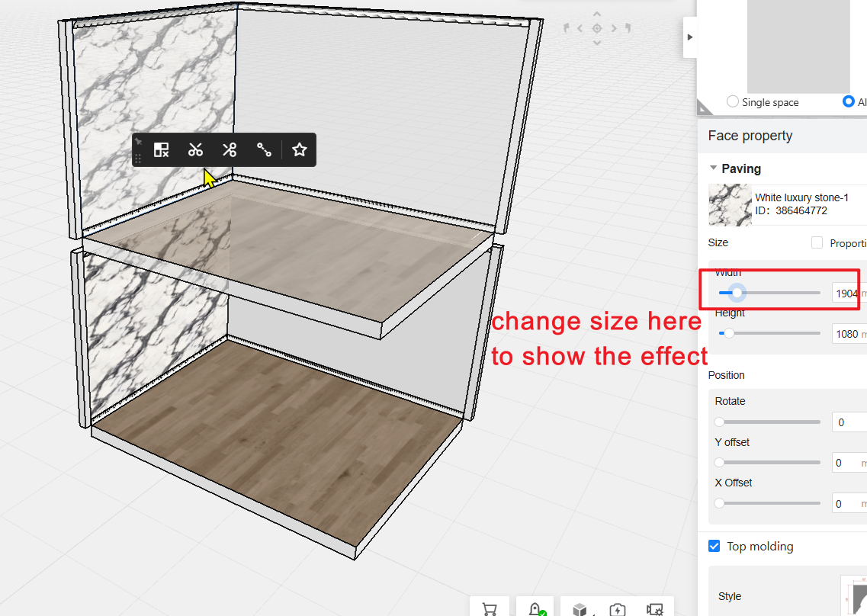The width and height of the screenshot is (867, 616).
Task: Click the crossed scissors split icon
Action: (x=230, y=150)
